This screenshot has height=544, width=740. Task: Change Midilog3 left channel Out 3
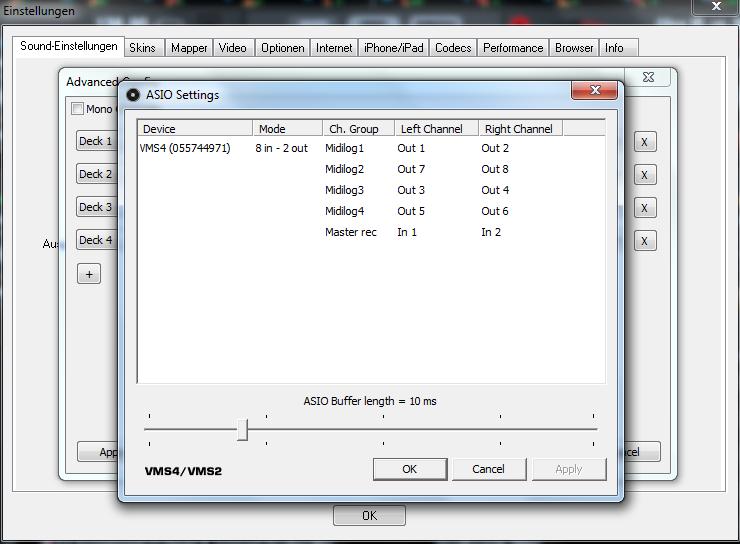pos(411,190)
